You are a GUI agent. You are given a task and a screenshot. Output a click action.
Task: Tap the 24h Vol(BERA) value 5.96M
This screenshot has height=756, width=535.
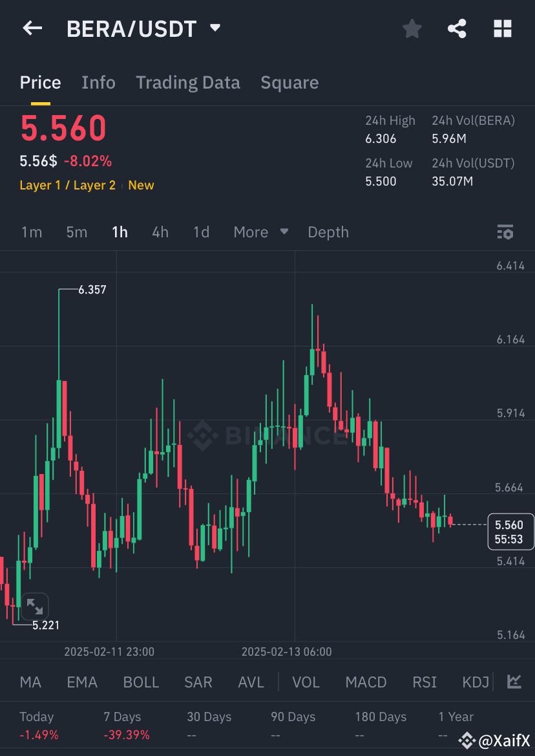pyautogui.click(x=449, y=139)
